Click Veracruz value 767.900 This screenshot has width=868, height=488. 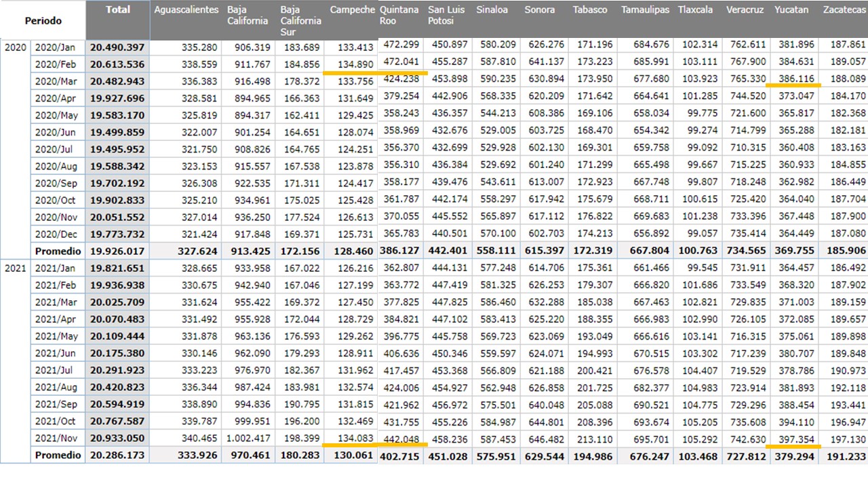[x=749, y=62]
